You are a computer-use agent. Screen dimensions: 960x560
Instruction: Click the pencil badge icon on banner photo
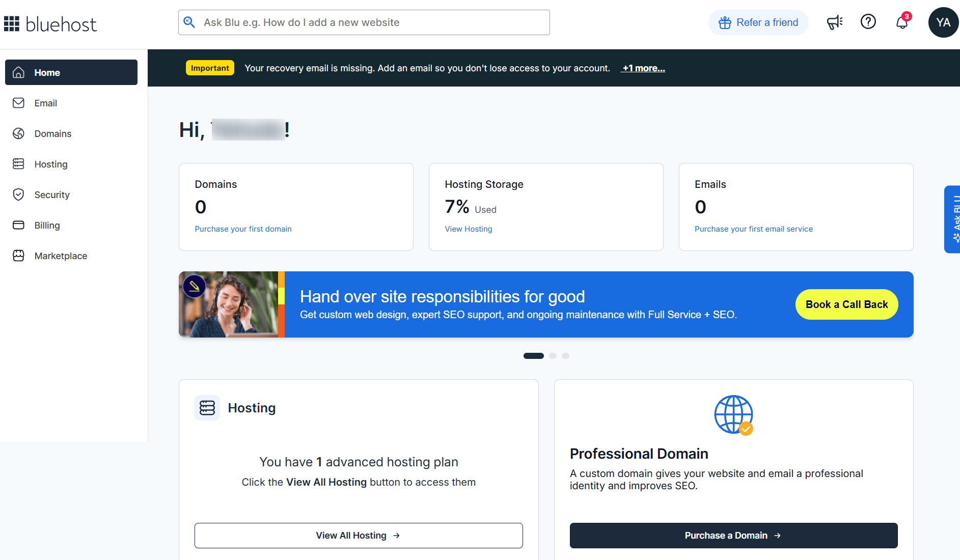(194, 286)
